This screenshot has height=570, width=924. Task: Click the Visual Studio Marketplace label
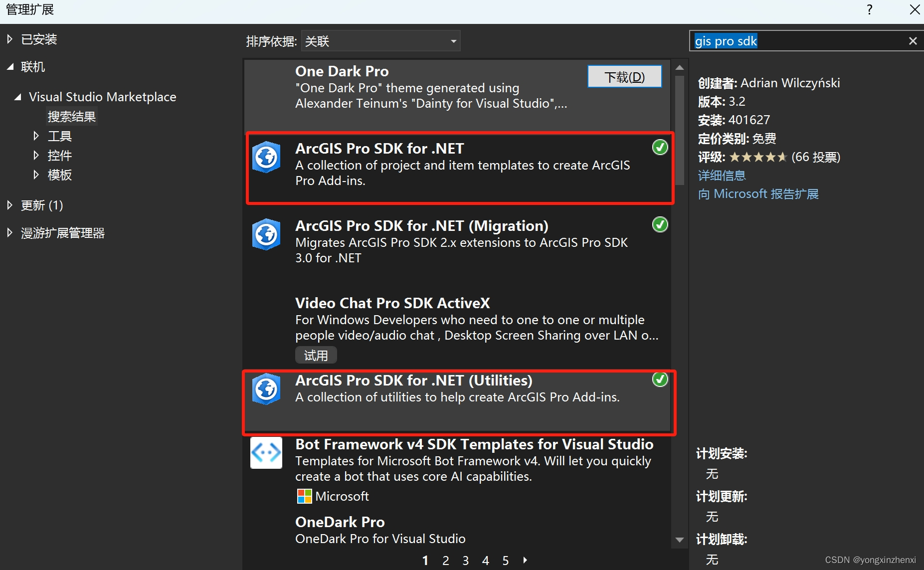[x=103, y=97]
